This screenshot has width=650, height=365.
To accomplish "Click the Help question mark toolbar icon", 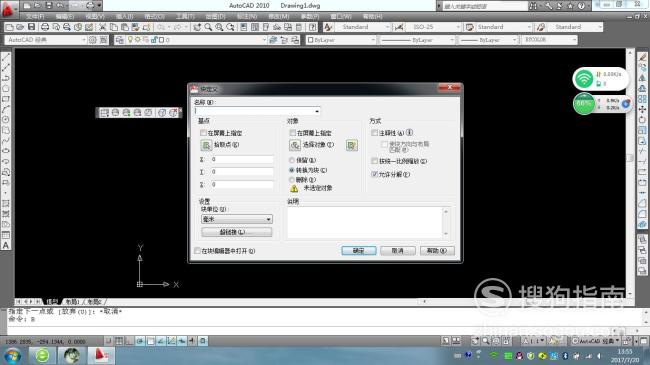I will point(313,27).
